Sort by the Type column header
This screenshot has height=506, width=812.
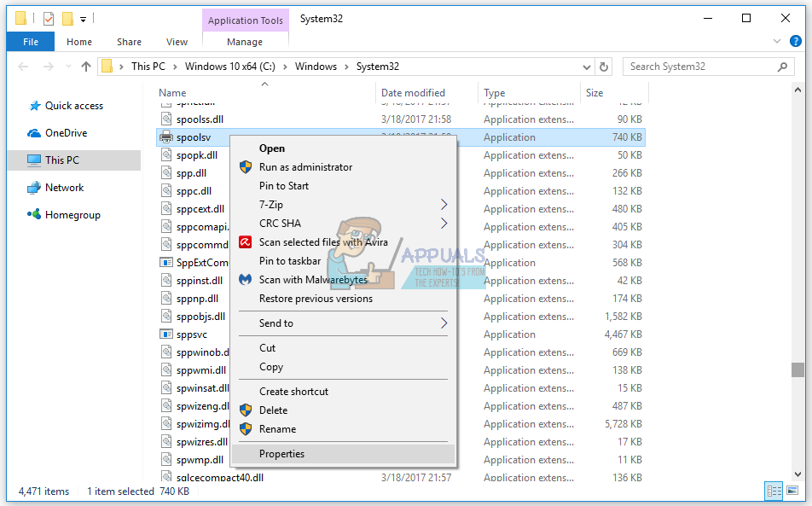click(494, 93)
